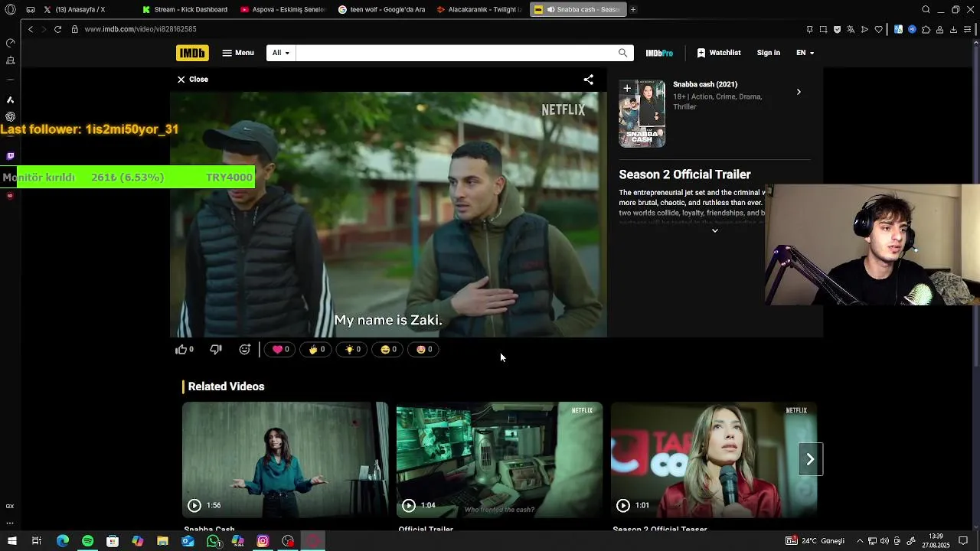The width and height of the screenshot is (980, 551).
Task: Close the video player
Action: (x=192, y=80)
